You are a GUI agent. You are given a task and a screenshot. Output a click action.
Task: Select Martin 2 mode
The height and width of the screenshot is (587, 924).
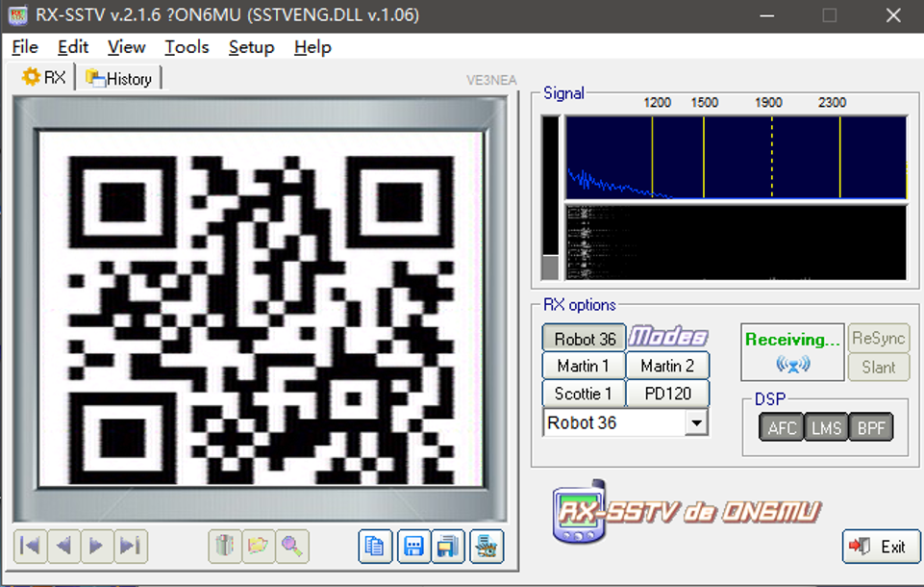667,366
